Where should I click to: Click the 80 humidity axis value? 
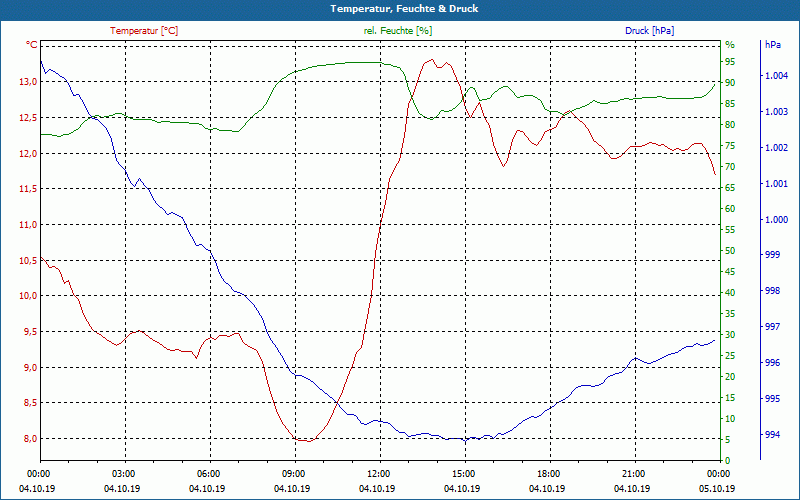tap(730, 124)
